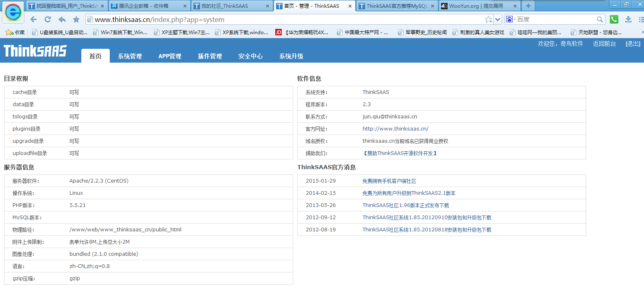Viewport: 644px width, 307px height.
Task: Click the 百度 search input field
Action: coord(555,20)
